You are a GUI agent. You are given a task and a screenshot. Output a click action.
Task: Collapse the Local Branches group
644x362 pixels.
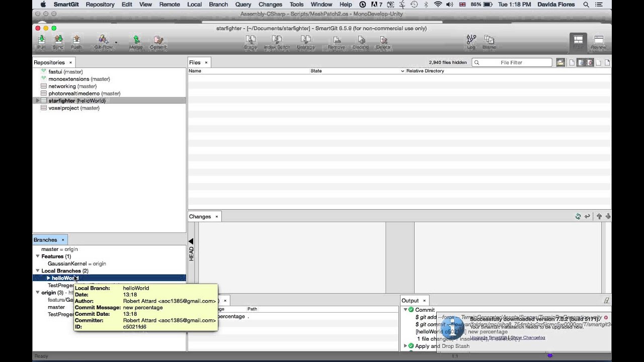click(37, 271)
